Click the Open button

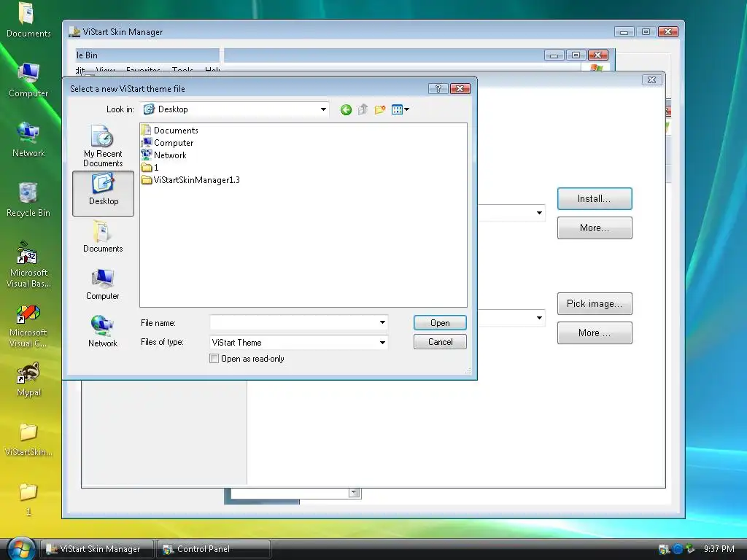[x=440, y=323]
